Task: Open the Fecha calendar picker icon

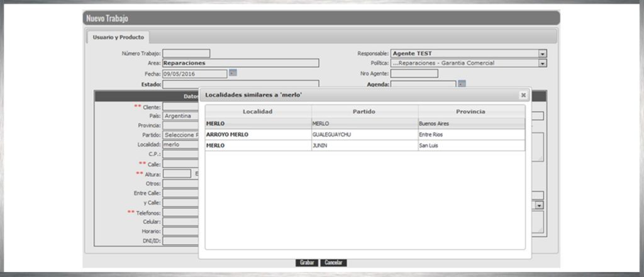Action: tap(233, 73)
